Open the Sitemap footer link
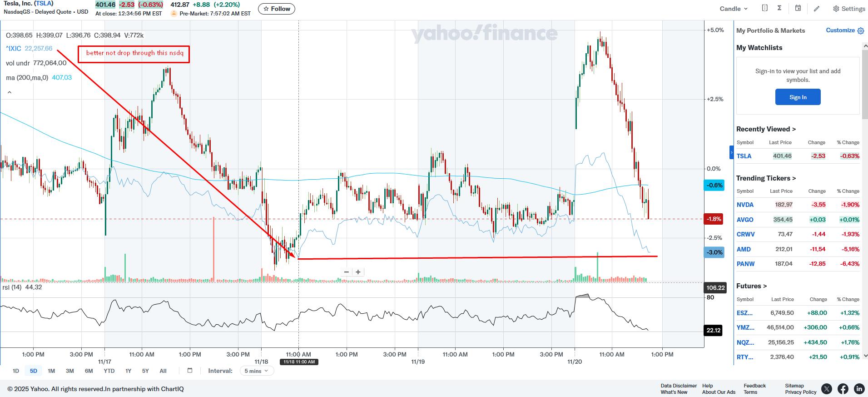Image resolution: width=868 pixels, height=397 pixels. pos(794,386)
